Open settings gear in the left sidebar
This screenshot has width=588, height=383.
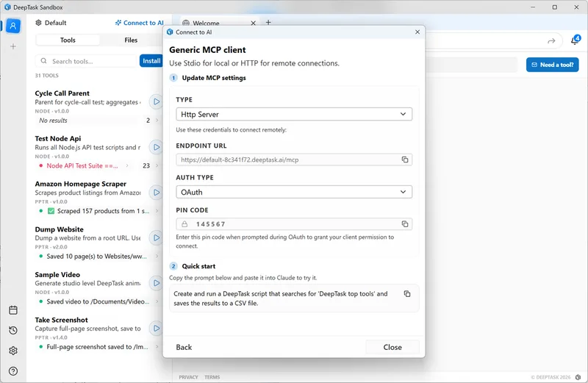click(13, 351)
